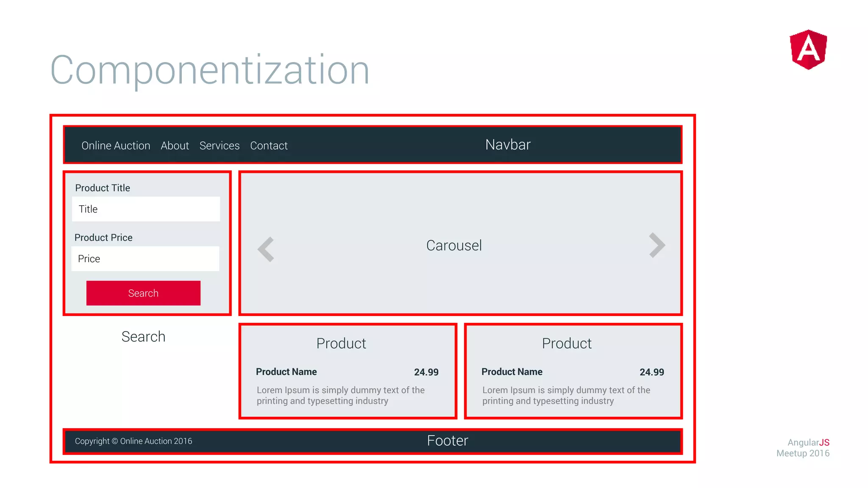Viewport: 868px width, 488px height.
Task: Click the Carousel label text
Action: [x=454, y=245]
